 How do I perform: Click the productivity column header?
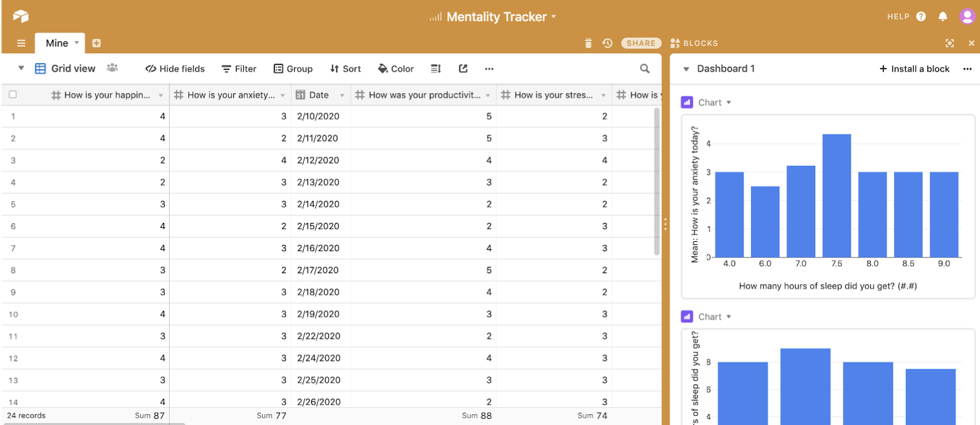tap(423, 95)
